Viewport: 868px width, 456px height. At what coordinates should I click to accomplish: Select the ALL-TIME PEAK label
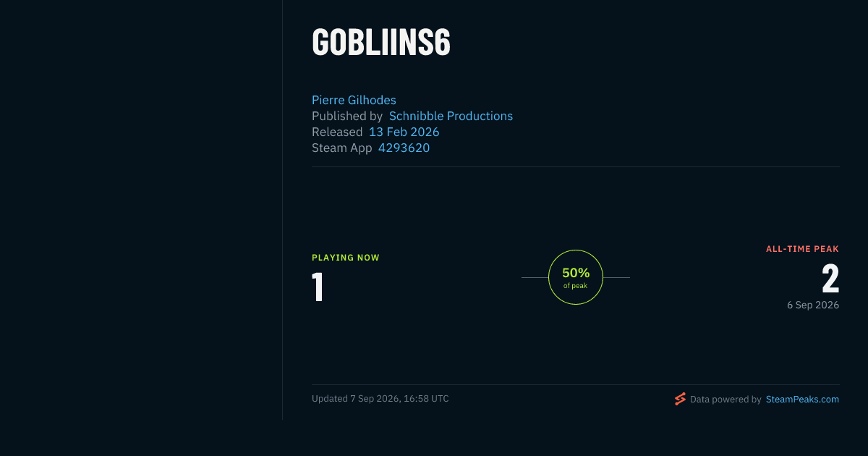coord(802,249)
